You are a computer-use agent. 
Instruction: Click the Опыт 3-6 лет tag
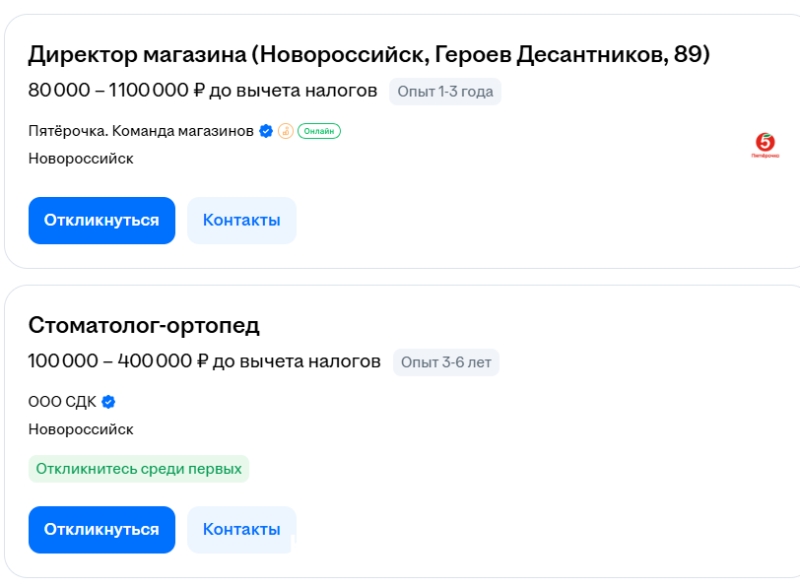point(446,362)
